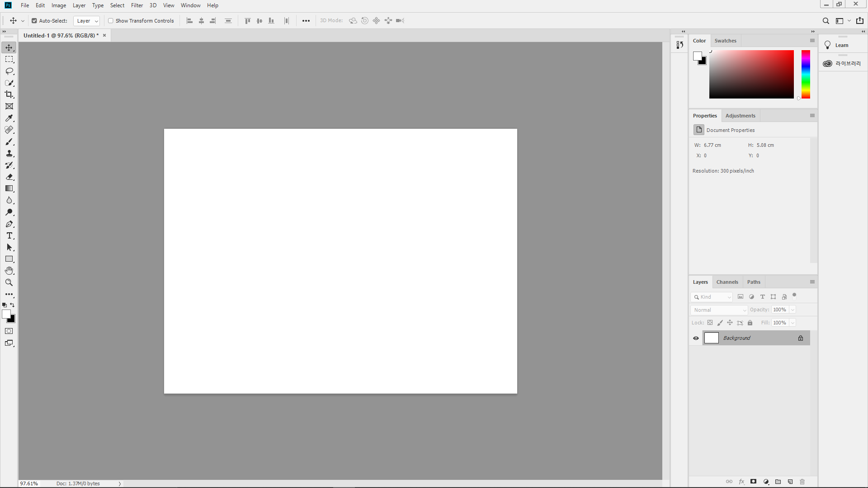Select the Horizontal Type tool
This screenshot has width=868, height=488.
click(x=9, y=236)
